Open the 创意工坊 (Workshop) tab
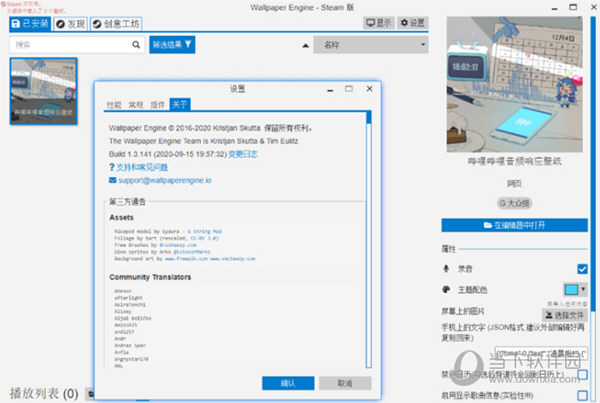The image size is (600, 403). tap(116, 22)
